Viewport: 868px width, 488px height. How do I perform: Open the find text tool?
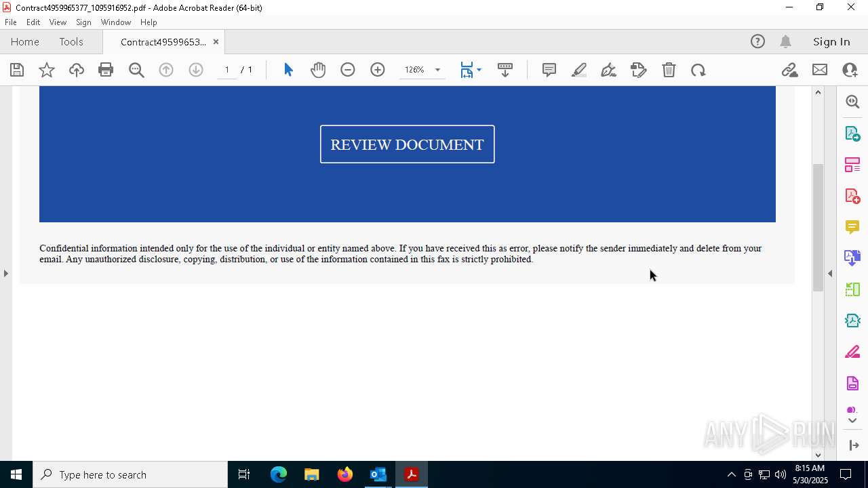[x=136, y=70]
